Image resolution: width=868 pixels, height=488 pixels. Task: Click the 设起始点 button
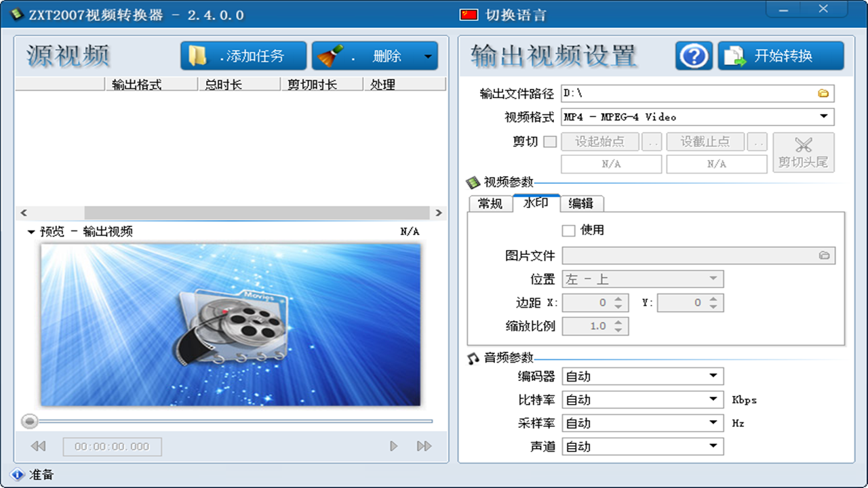(x=599, y=142)
